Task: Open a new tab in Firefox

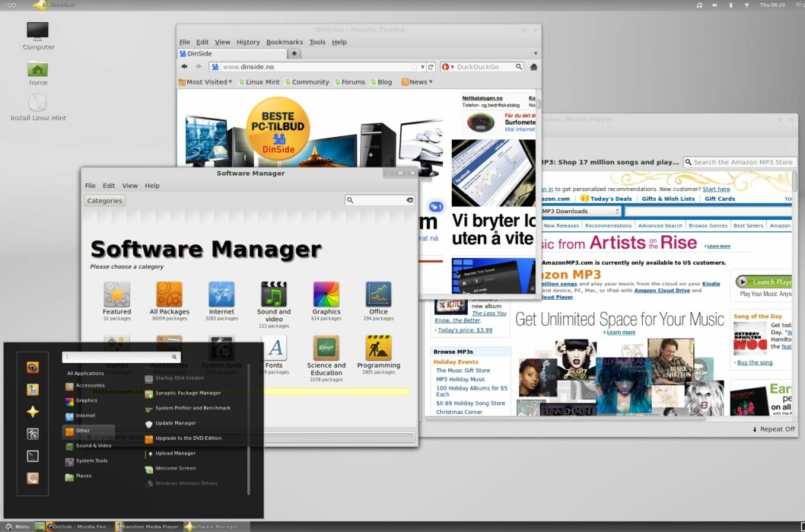Action: 294,53
